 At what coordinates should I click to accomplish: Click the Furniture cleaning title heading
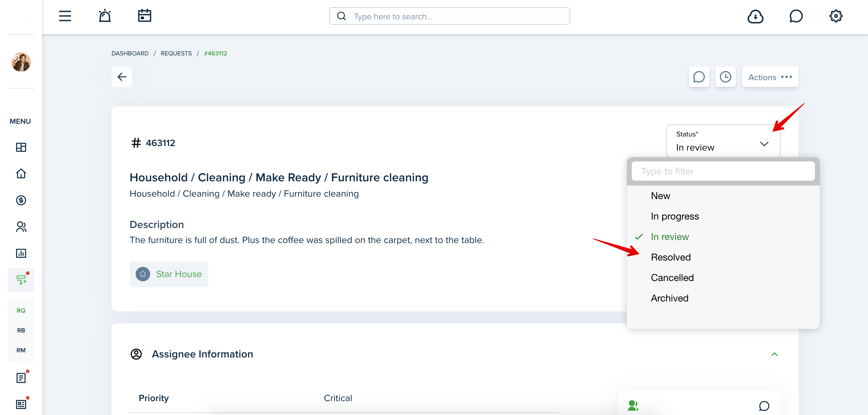(279, 177)
